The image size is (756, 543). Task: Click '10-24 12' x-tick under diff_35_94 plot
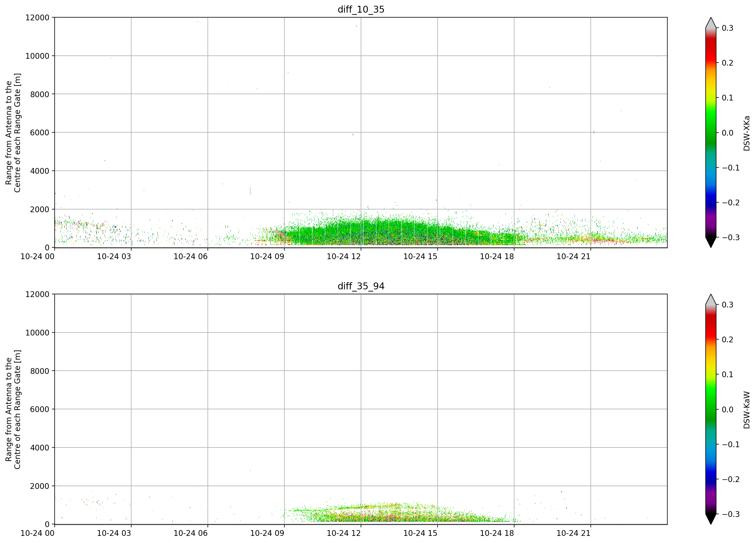pos(344,533)
